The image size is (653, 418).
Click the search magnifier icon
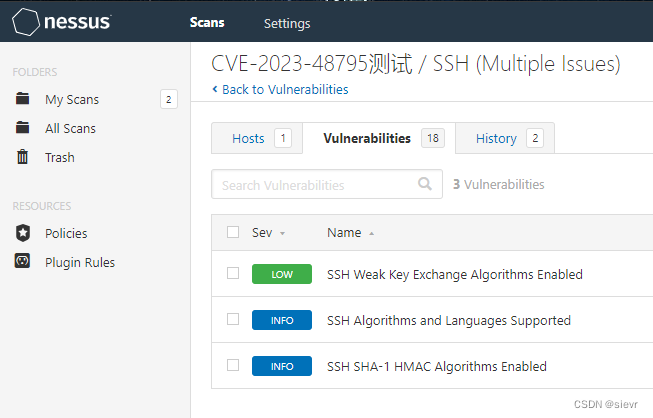pos(425,184)
